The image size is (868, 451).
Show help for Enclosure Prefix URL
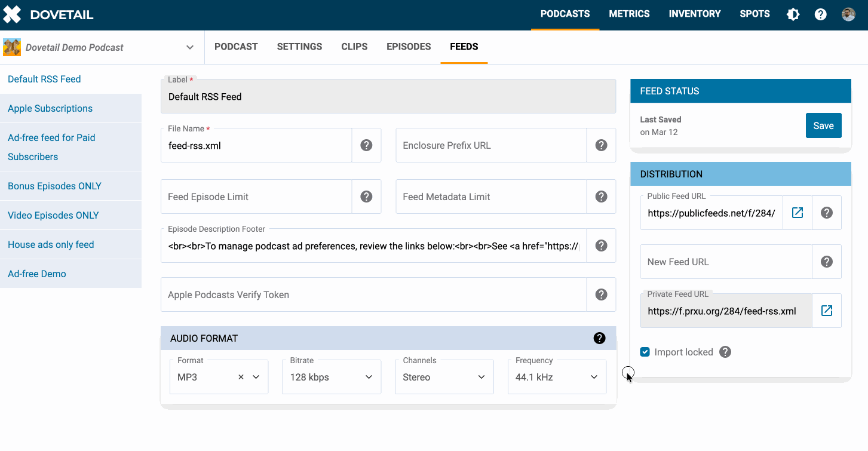coord(601,145)
